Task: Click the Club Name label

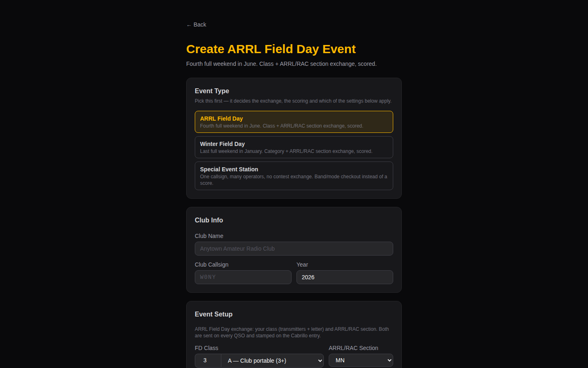Action: (209, 236)
